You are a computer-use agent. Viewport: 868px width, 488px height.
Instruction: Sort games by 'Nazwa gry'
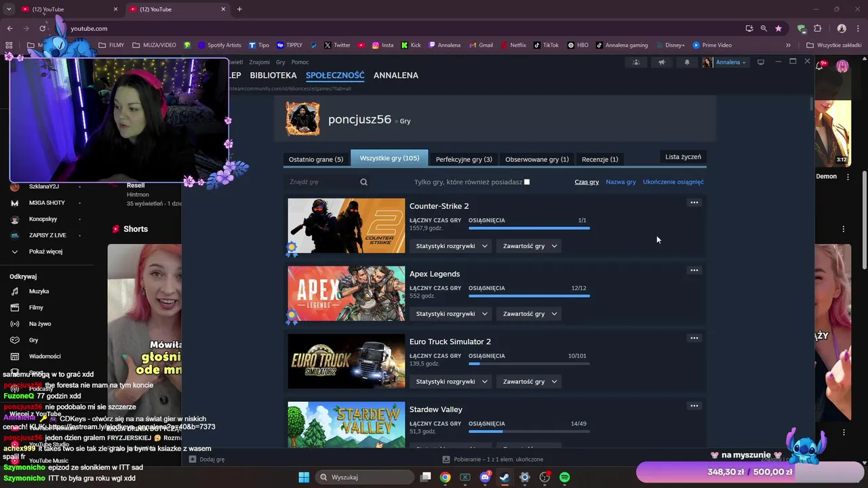click(x=620, y=182)
